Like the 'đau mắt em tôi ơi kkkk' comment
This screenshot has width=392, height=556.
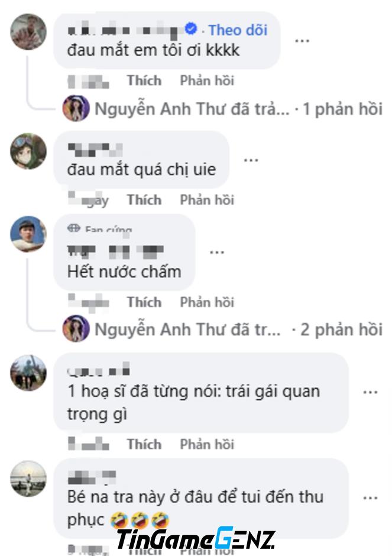click(144, 80)
